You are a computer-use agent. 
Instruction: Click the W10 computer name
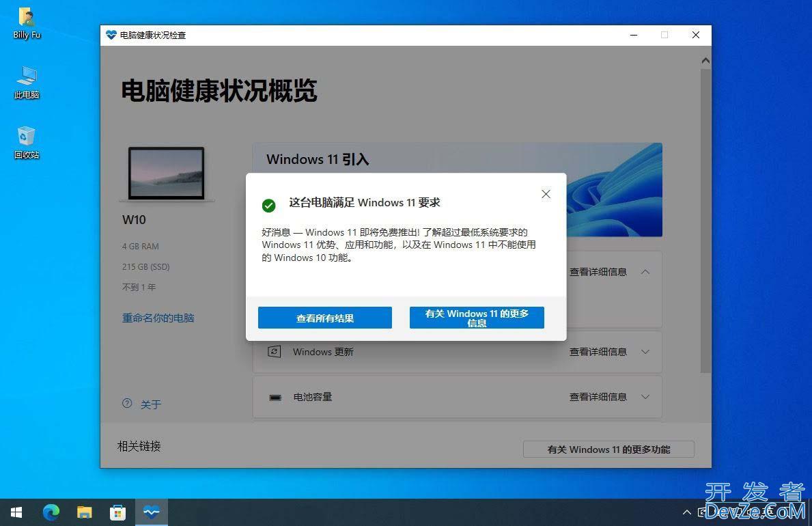click(x=134, y=220)
